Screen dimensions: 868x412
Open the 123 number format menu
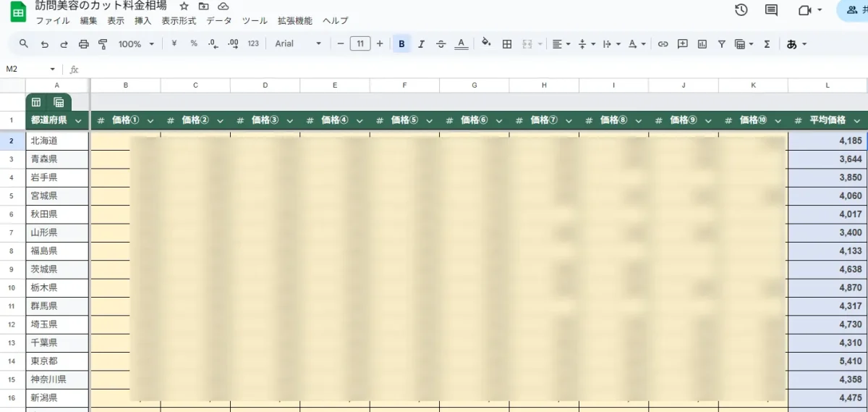[x=253, y=43]
